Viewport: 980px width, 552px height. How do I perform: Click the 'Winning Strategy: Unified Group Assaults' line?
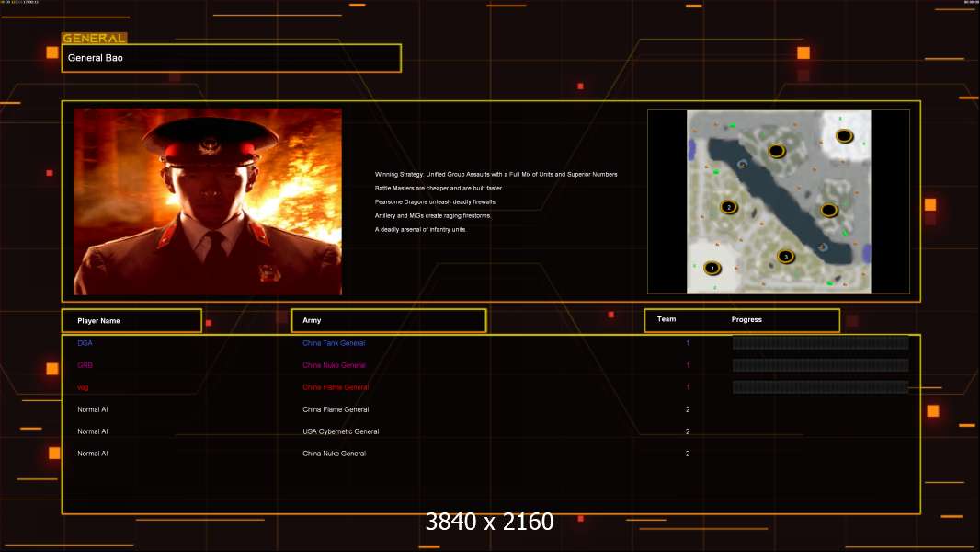[496, 175]
